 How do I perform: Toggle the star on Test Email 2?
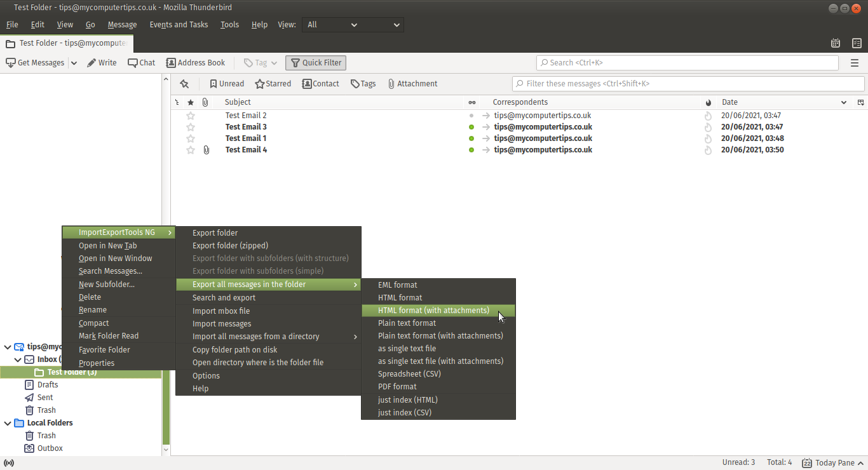[x=191, y=116]
